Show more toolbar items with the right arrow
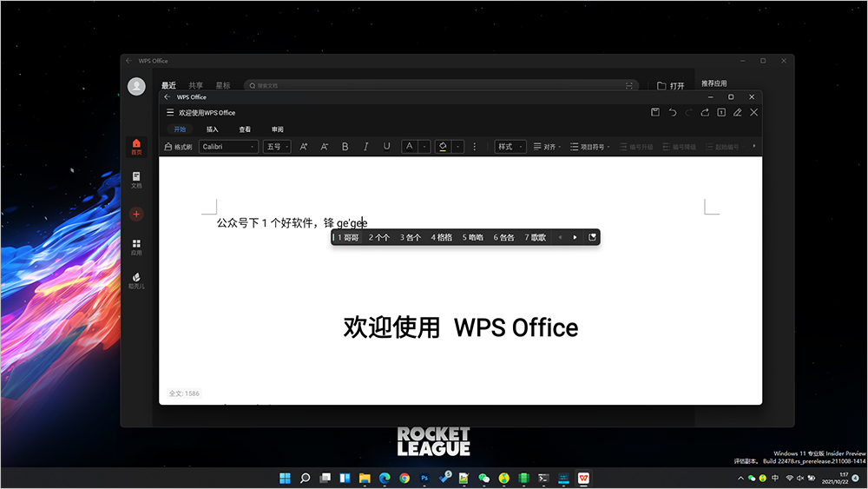868x489 pixels. tap(754, 146)
